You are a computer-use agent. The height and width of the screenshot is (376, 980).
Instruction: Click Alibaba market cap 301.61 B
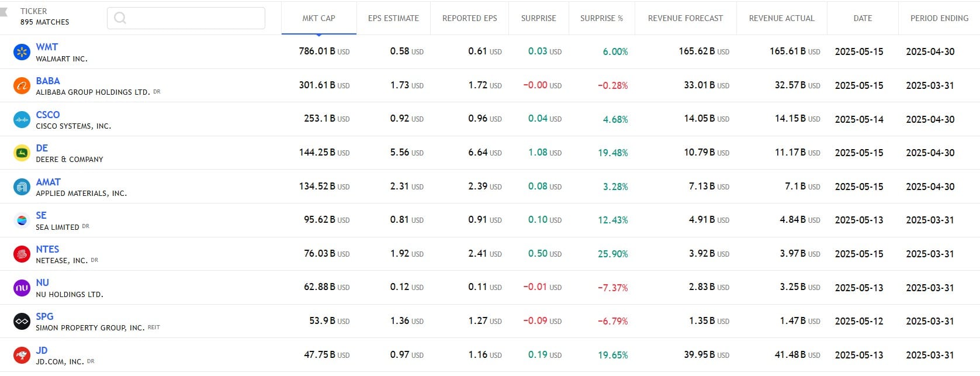[324, 85]
